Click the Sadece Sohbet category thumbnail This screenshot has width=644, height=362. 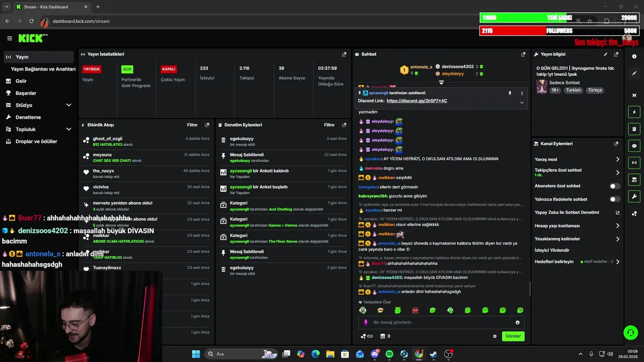click(542, 86)
